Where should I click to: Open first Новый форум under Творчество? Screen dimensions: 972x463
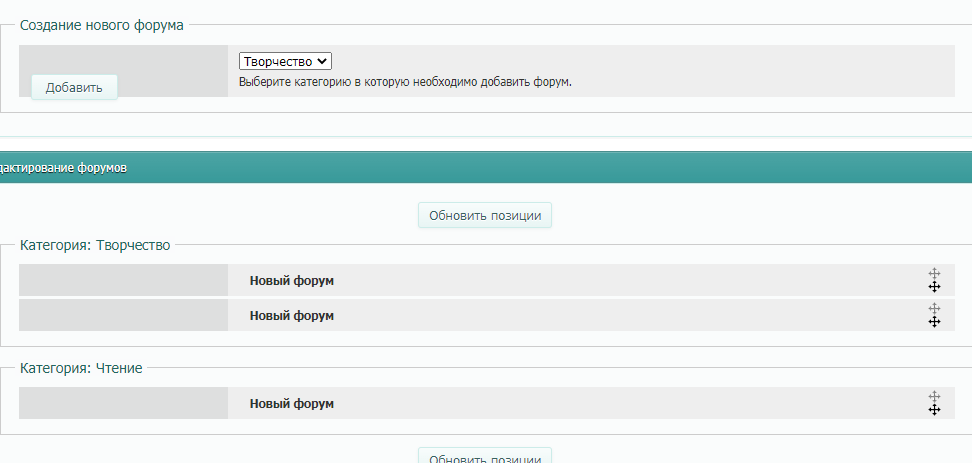pyautogui.click(x=291, y=281)
